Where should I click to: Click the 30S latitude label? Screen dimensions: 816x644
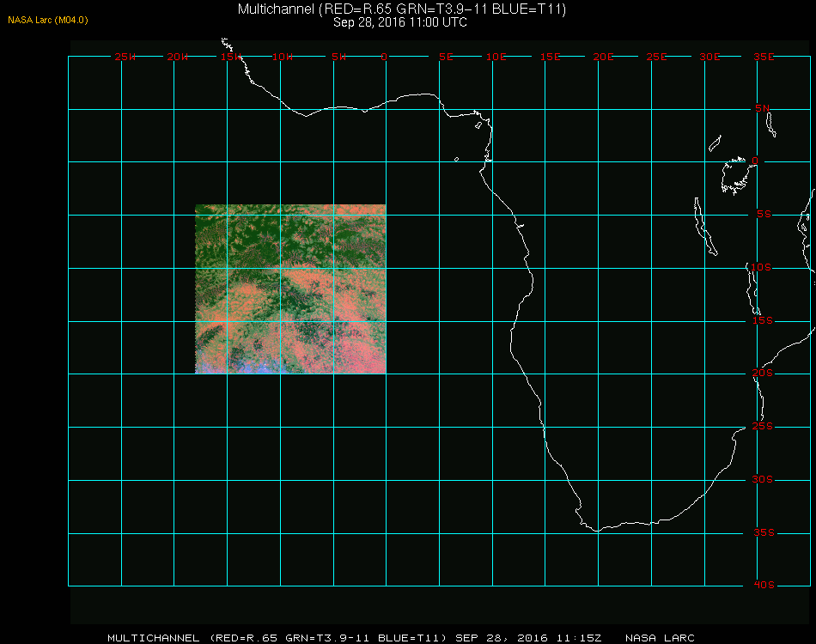[x=763, y=480]
